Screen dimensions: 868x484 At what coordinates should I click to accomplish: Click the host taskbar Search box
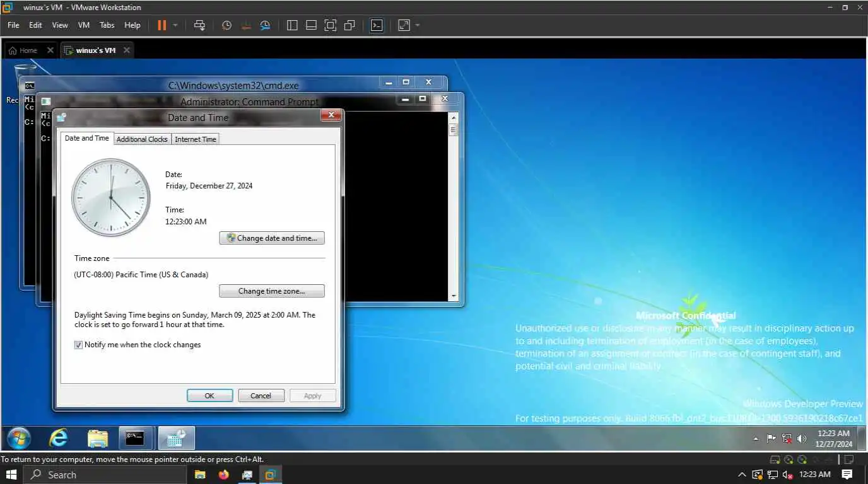coord(105,475)
